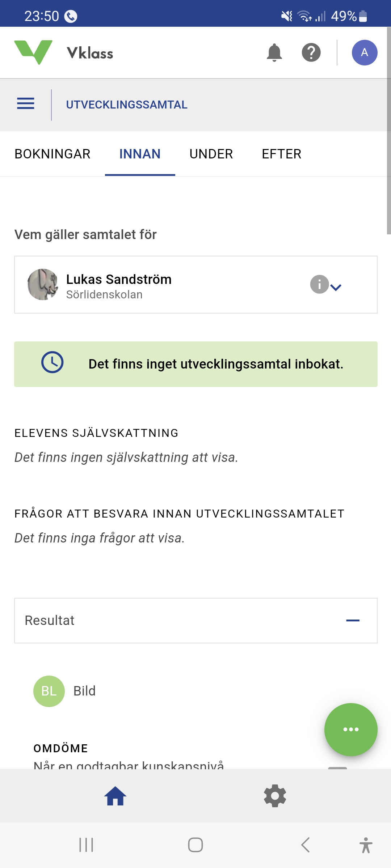Tap the Android back navigation button
This screenshot has width=391, height=868.
coord(305,845)
